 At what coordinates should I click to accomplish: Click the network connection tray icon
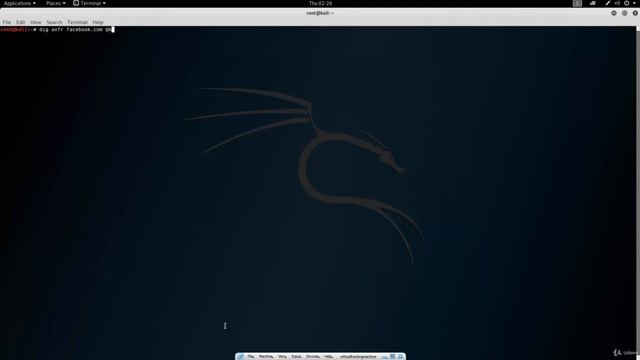coord(593,3)
